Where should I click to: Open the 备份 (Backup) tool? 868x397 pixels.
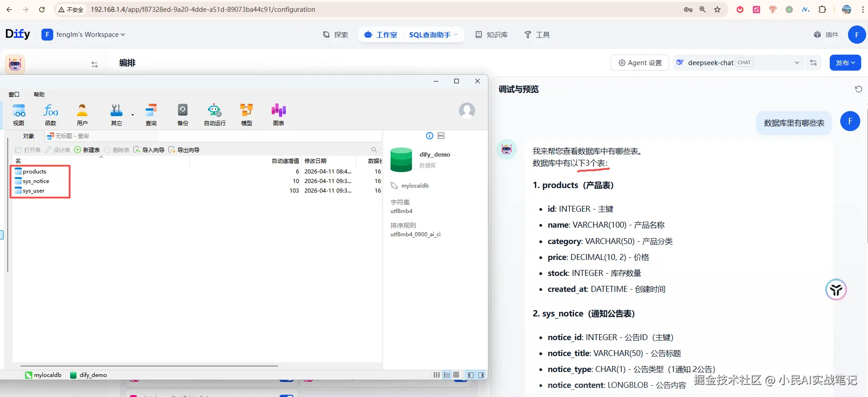tap(183, 114)
